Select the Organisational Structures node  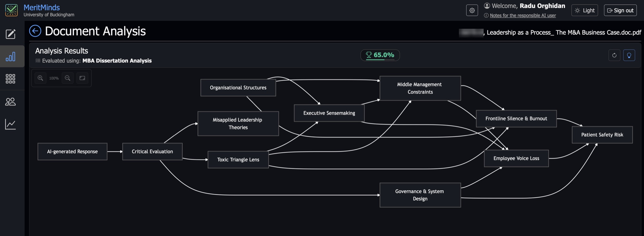click(238, 88)
